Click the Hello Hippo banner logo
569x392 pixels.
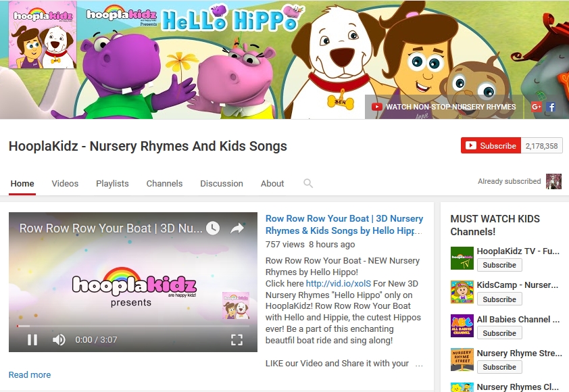point(232,18)
